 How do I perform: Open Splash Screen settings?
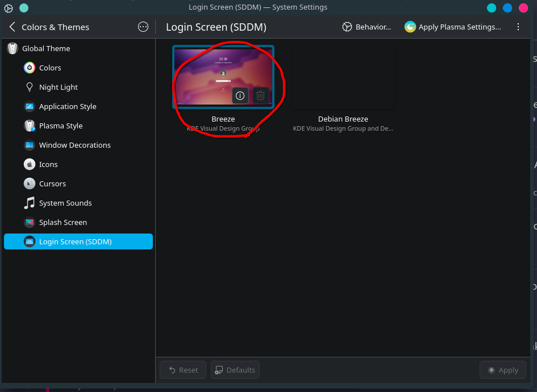78,223
